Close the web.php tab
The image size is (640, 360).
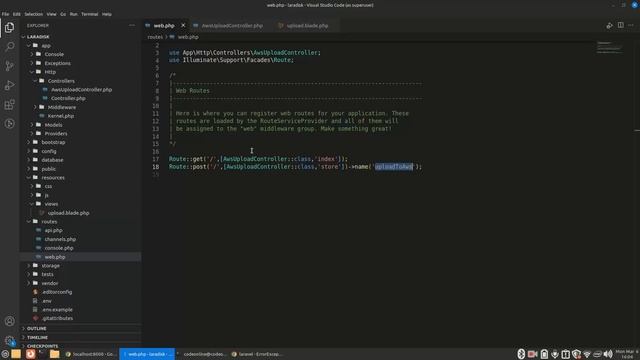tap(183, 25)
